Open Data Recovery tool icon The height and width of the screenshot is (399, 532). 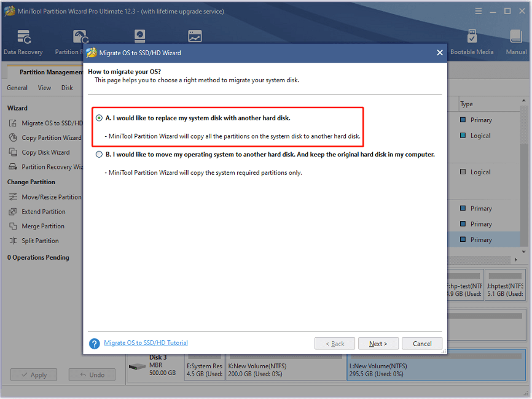[x=24, y=37]
